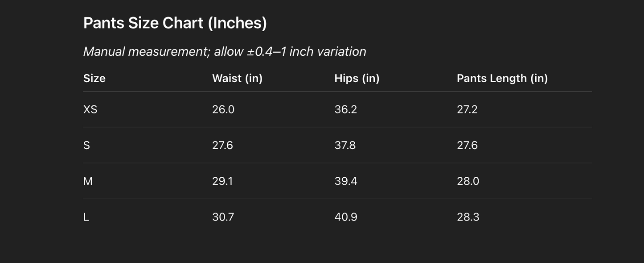
Task: Click the XS pants length value 27.2
Action: (x=467, y=109)
